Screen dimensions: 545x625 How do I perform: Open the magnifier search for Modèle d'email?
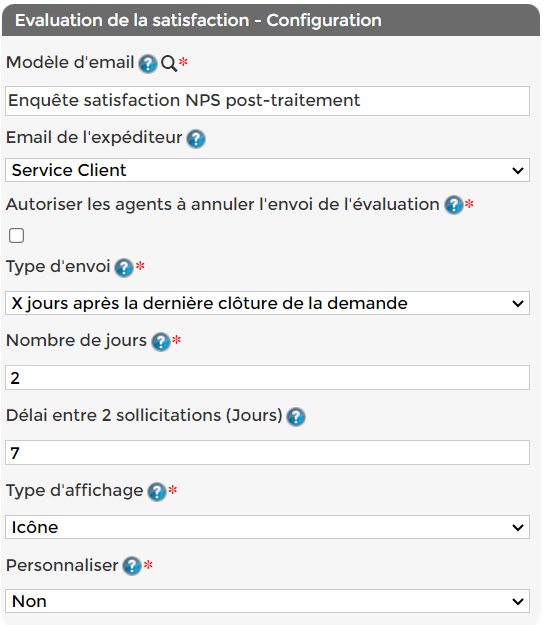(169, 63)
